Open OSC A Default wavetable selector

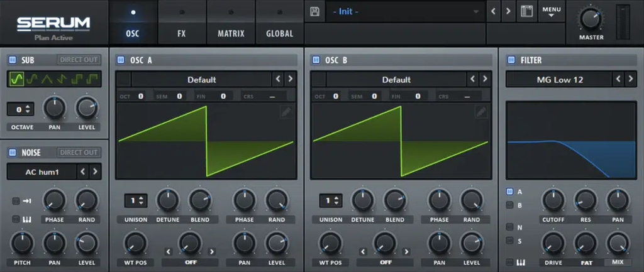201,80
